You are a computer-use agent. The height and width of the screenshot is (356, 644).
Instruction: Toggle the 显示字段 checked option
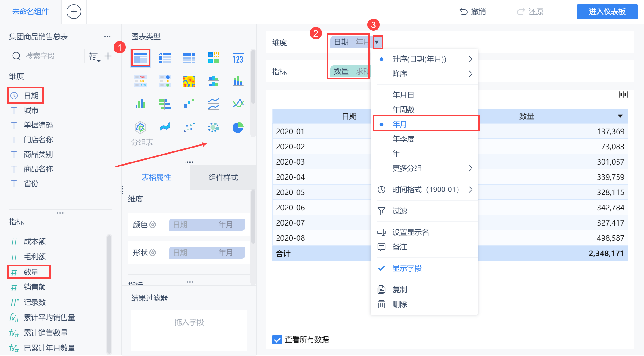pos(407,268)
